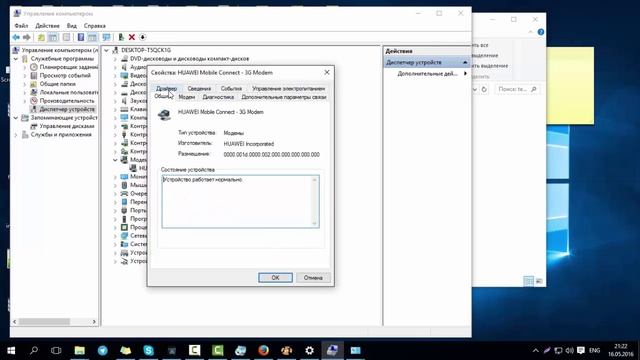Click the red X uninstall device icon
The width and height of the screenshot is (640, 360).
[x=132, y=38]
